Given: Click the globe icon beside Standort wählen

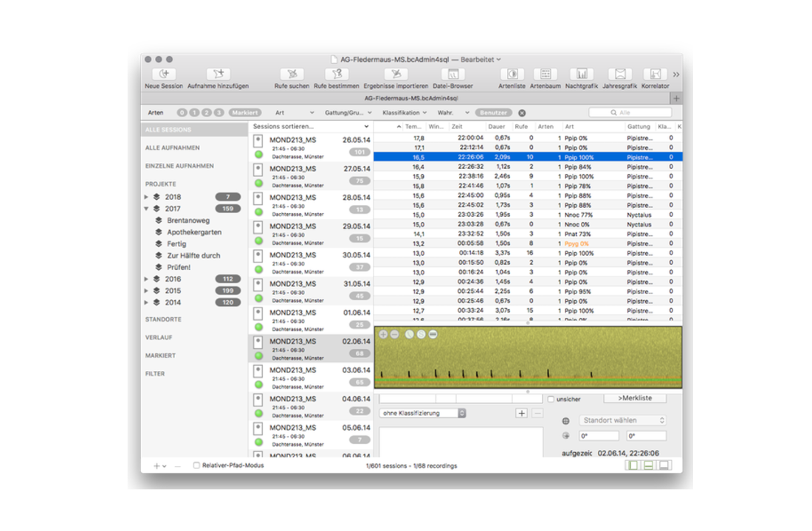Looking at the screenshot, I should [x=566, y=421].
